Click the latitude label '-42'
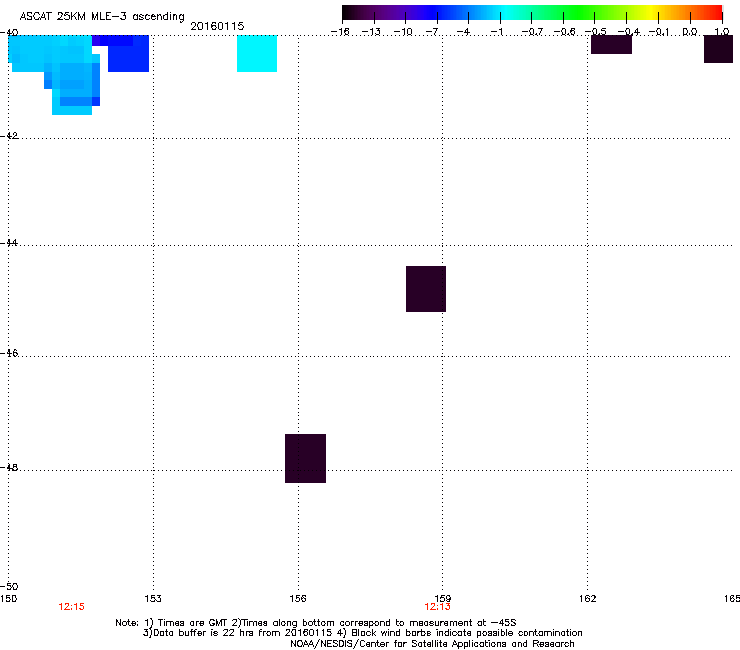740x650 pixels. (x=9, y=135)
